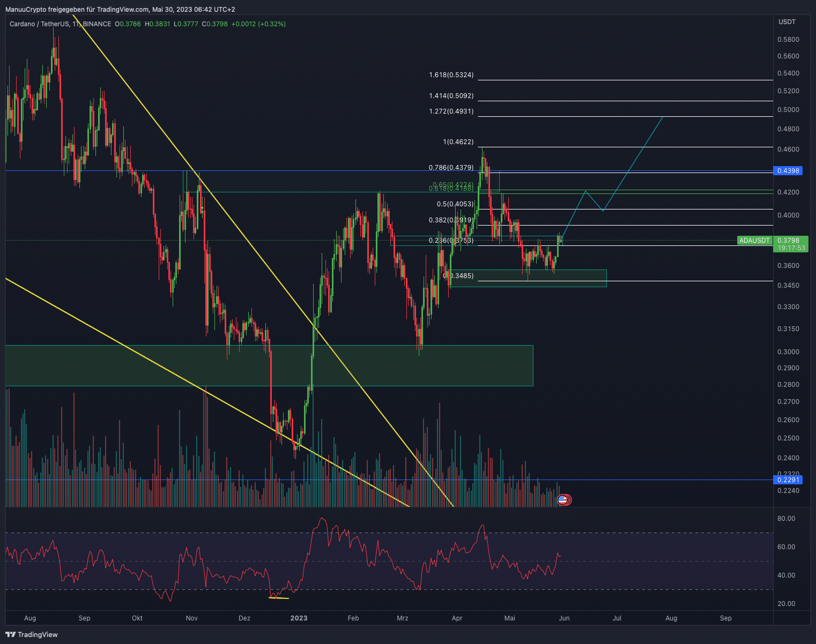Screen dimensions: 816x644
Task: Click the 80.00 level on RSI scale
Action: click(787, 518)
